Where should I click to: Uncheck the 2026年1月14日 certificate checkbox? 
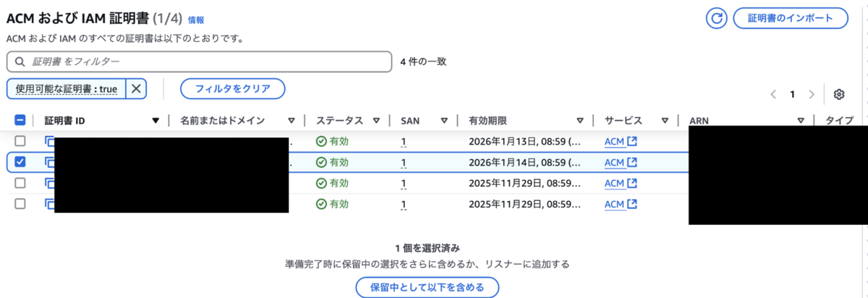(20, 162)
